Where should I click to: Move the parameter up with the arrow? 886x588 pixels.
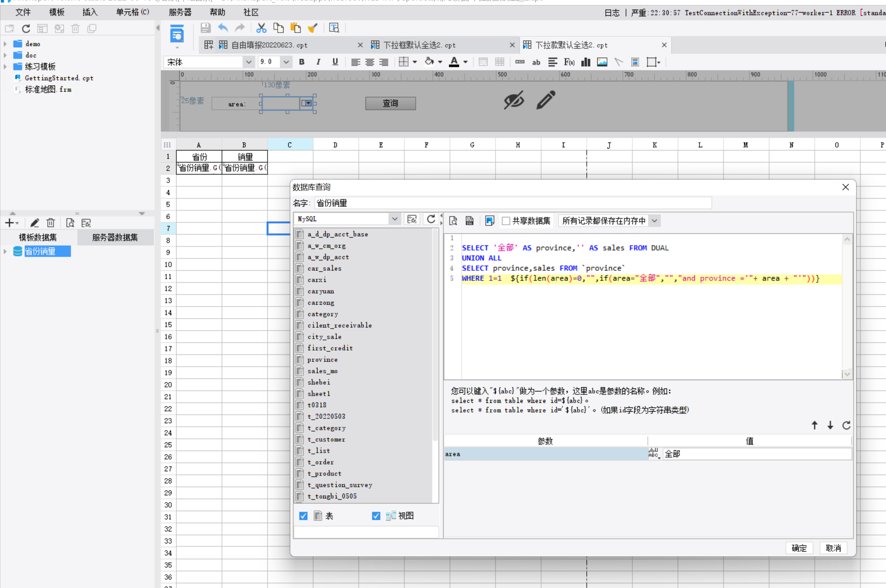pyautogui.click(x=814, y=425)
